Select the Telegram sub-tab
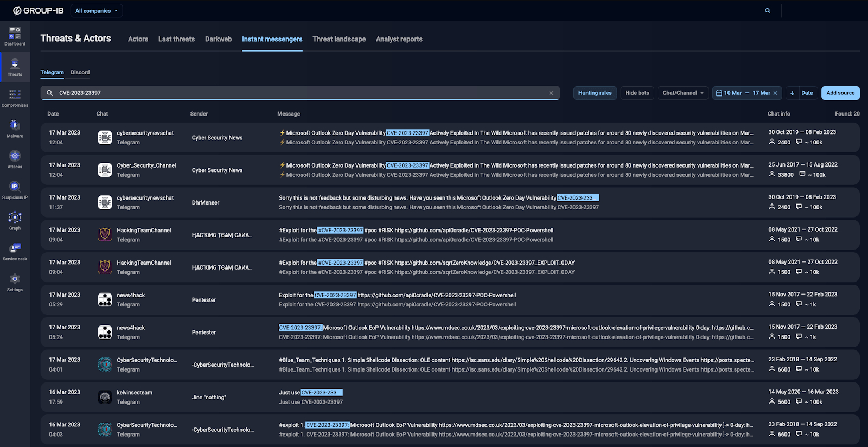 pos(52,72)
